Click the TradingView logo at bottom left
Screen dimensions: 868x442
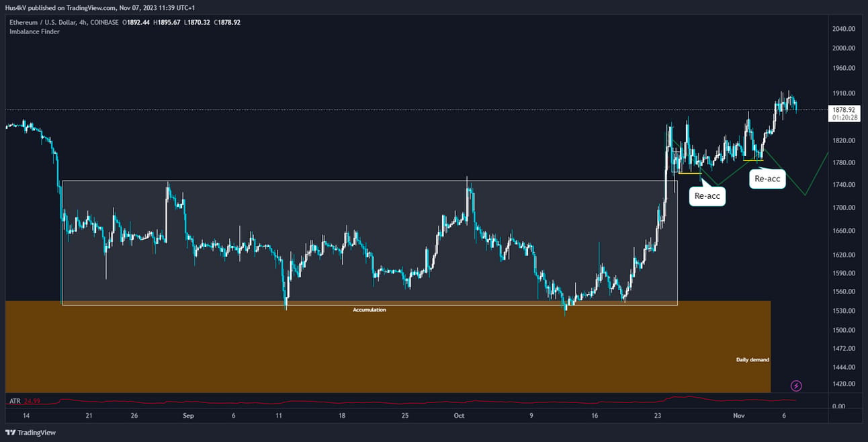(x=31, y=433)
